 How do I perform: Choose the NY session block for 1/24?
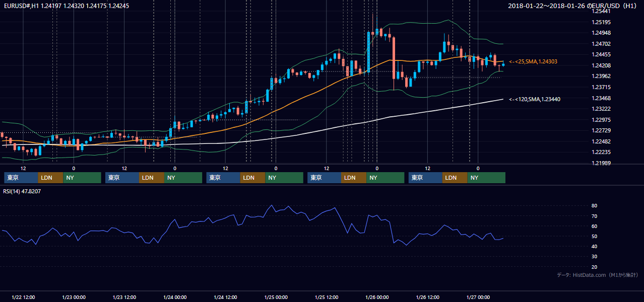(x=284, y=178)
